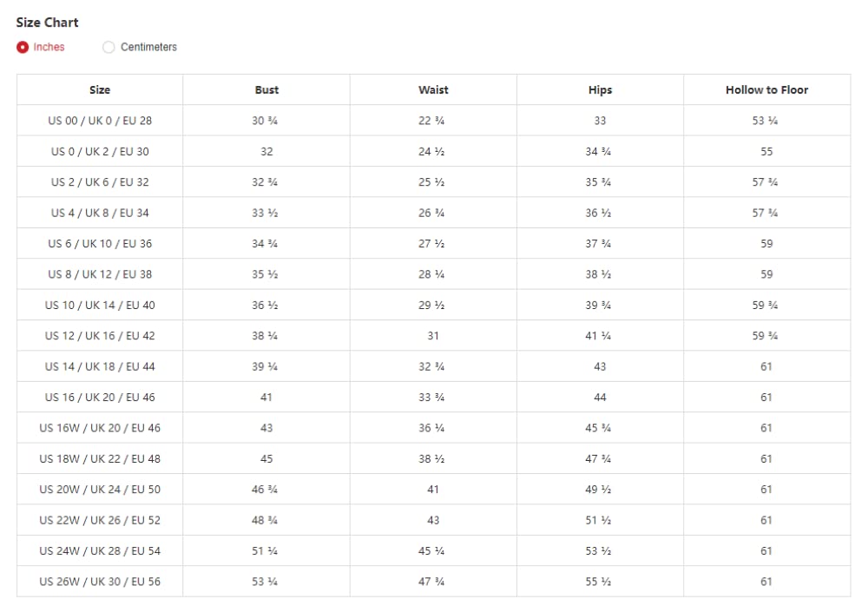
Task: Select the US 0 / UK 2 / EU 30 size
Action: [100, 151]
